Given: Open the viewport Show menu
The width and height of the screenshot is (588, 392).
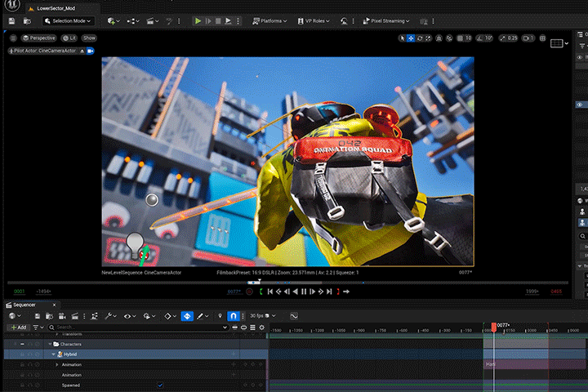Looking at the screenshot, I should point(89,38).
